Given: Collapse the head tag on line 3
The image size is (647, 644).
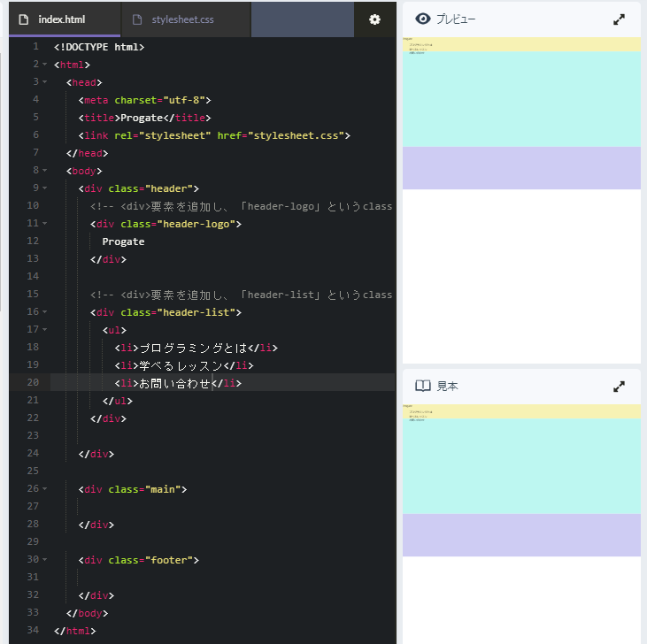Looking at the screenshot, I should tap(44, 82).
